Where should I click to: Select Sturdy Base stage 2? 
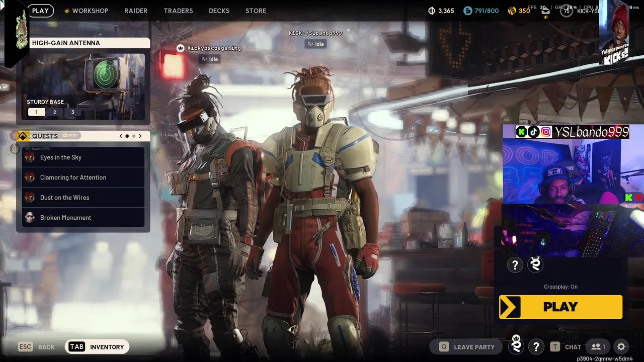(55, 112)
